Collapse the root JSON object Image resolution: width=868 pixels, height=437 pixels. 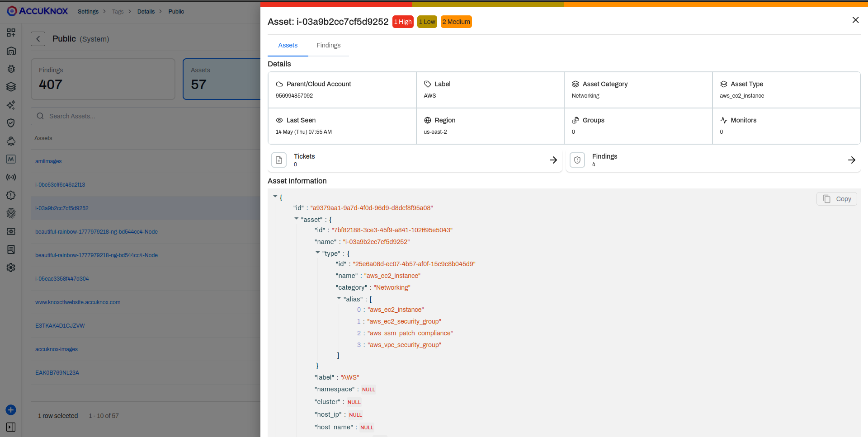tap(275, 197)
